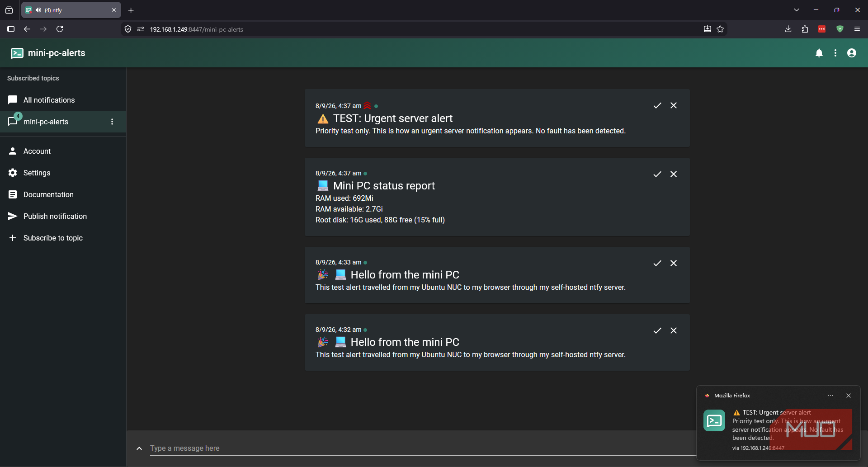Open the Firefox hamburger application menu
The image size is (868, 467).
click(857, 29)
